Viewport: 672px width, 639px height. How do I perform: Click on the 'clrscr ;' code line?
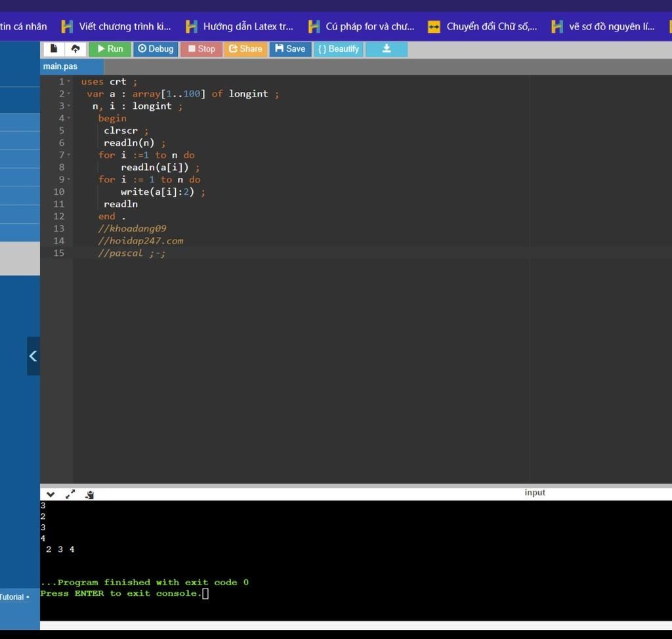pos(126,131)
